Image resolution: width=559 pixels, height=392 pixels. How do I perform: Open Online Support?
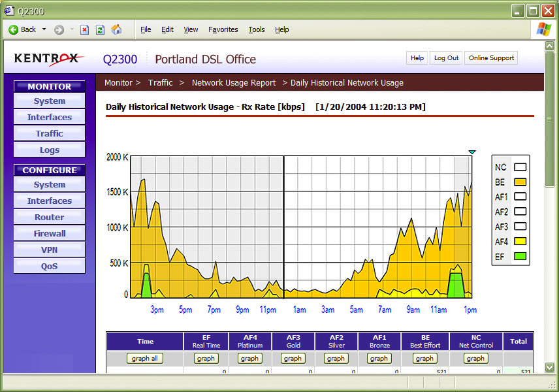pyautogui.click(x=491, y=57)
